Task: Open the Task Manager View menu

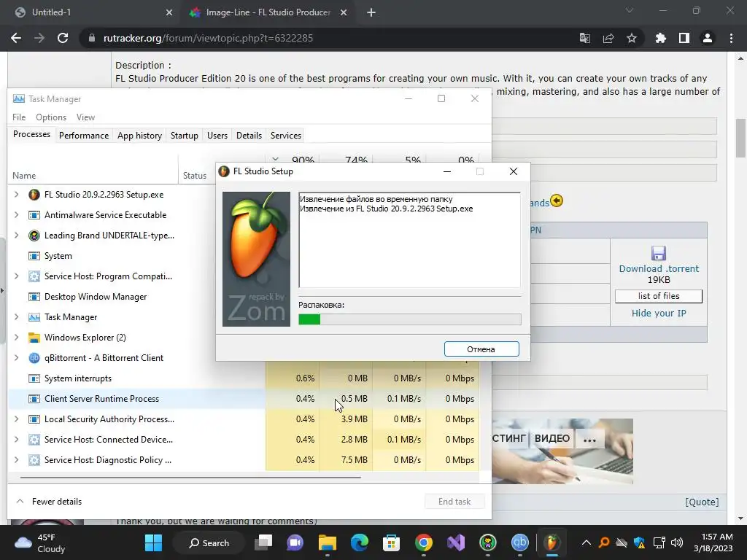Action: [86, 117]
